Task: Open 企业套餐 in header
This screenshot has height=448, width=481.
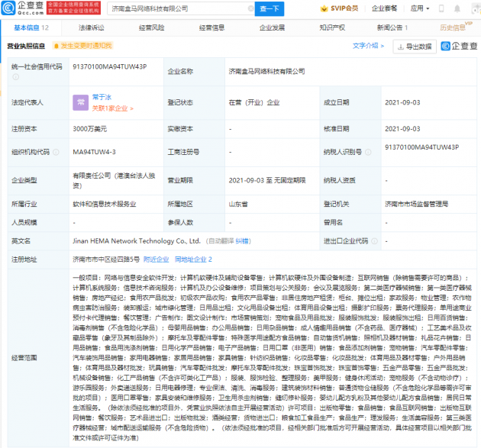Action: pyautogui.click(x=384, y=8)
